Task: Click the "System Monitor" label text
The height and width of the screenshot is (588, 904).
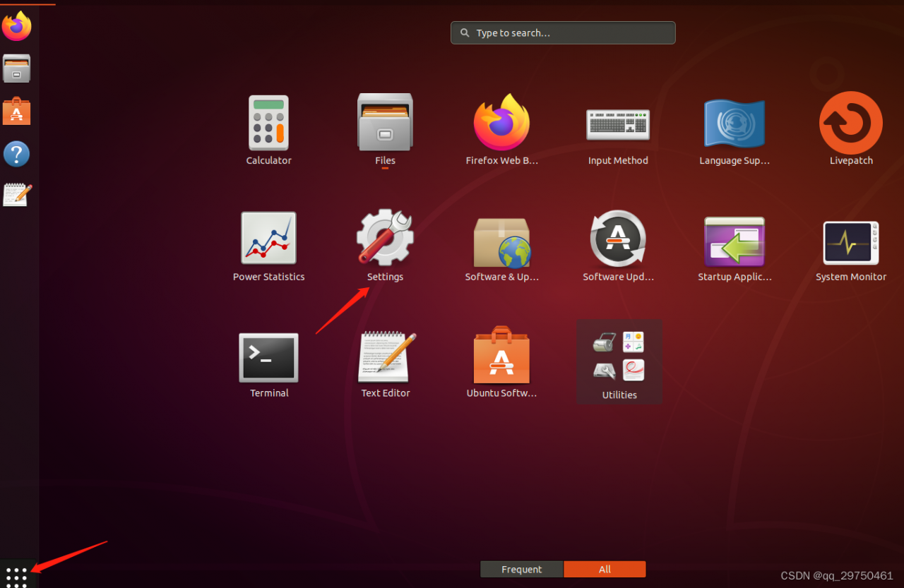Action: pos(851,277)
